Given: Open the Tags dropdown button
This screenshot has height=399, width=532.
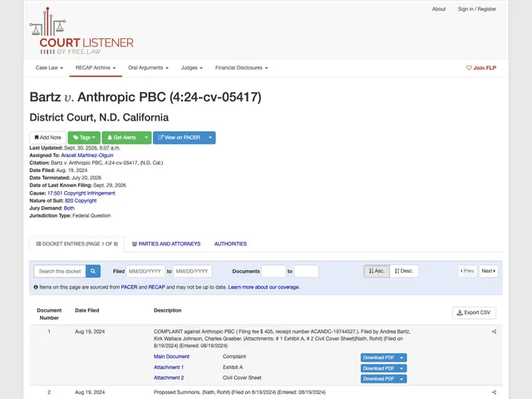Looking at the screenshot, I should click(84, 138).
